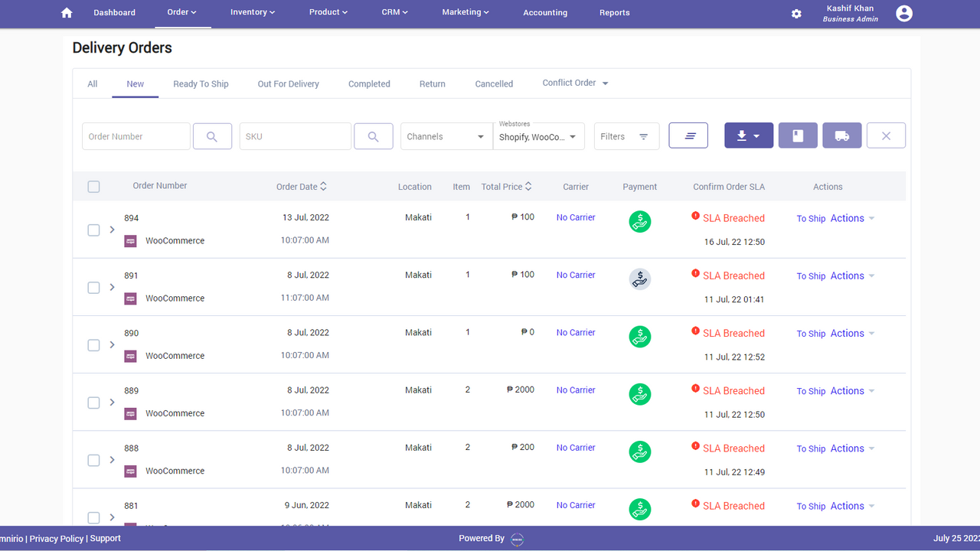Click the SKU search magnifier icon
The image size is (980, 551).
373,135
